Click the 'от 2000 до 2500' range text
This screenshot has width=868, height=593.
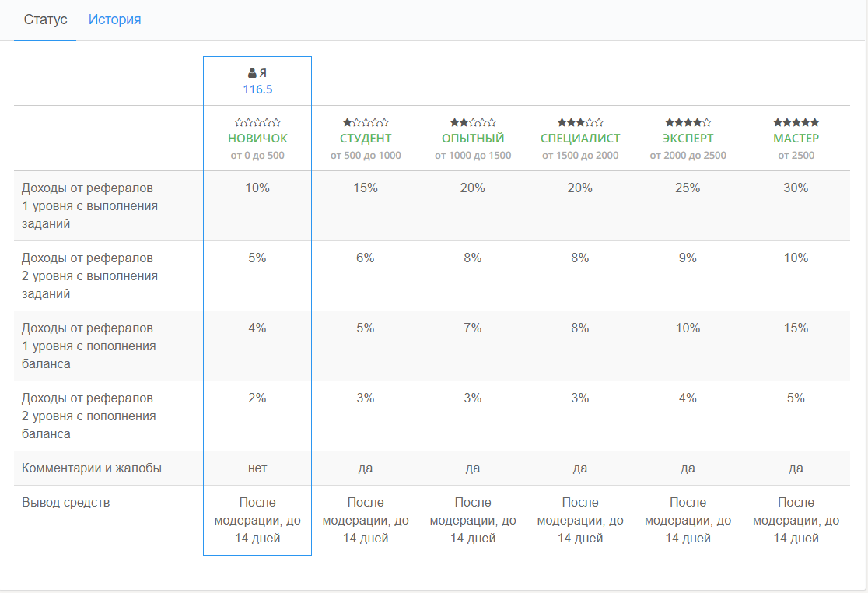tap(688, 156)
